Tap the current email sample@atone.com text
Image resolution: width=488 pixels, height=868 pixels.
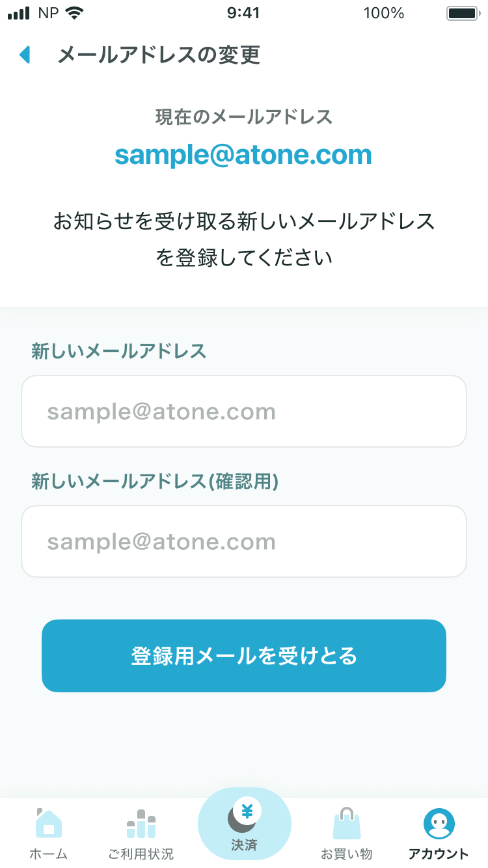pos(243,155)
